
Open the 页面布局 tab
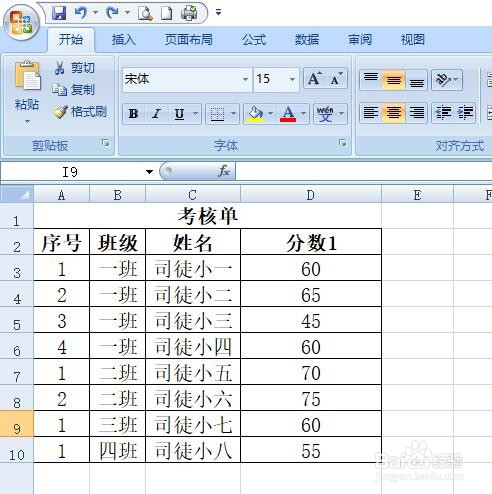coord(189,40)
